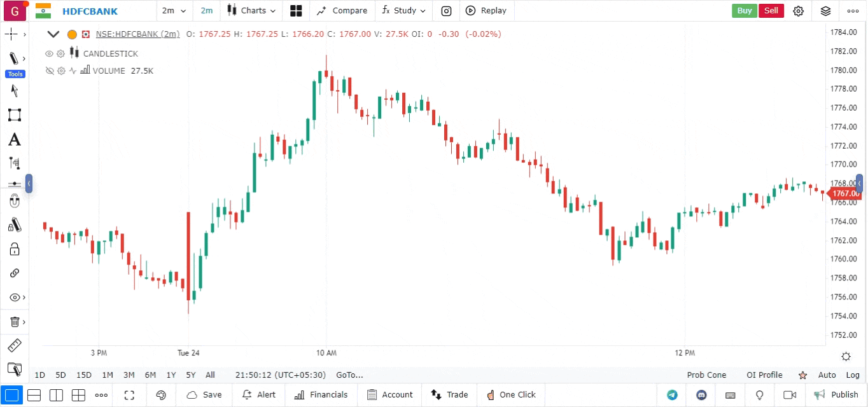The height and width of the screenshot is (407, 868).
Task: Click the trash delete drawings icon
Action: (x=14, y=322)
